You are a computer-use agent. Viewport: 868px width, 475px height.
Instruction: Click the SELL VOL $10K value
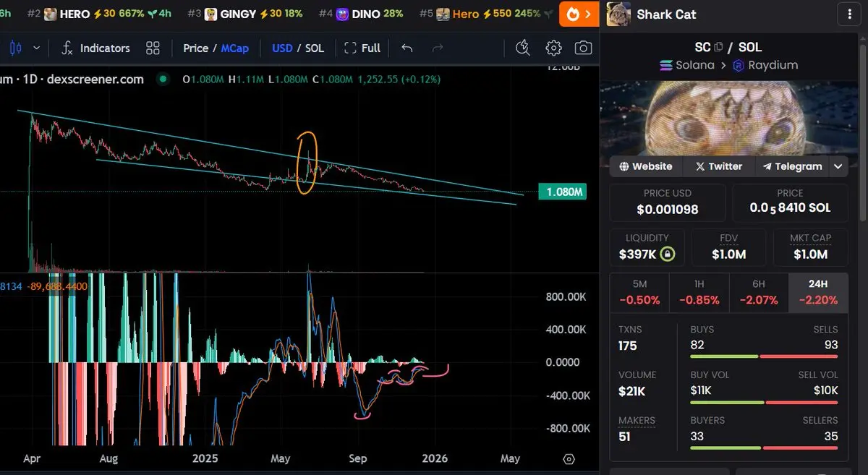click(826, 390)
